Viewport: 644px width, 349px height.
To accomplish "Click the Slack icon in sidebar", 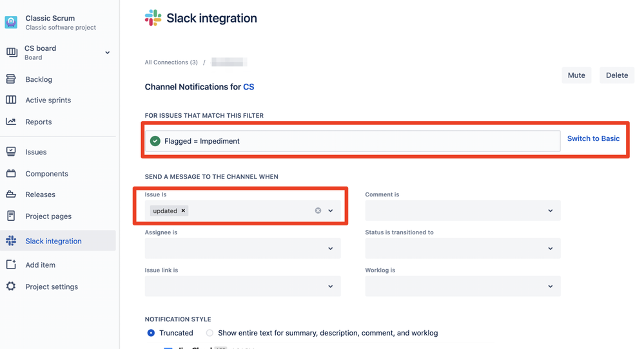I will coord(11,241).
